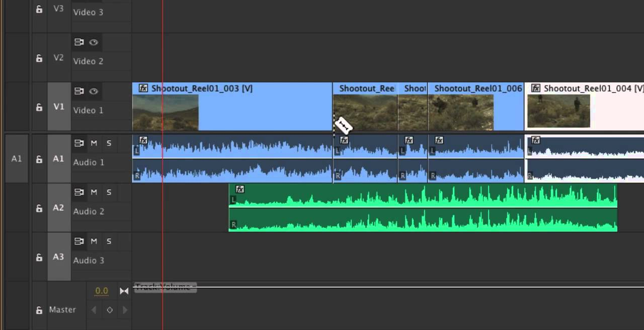The image size is (644, 330).
Task: Toggle Video 2 track eye visibility
Action: 94,43
